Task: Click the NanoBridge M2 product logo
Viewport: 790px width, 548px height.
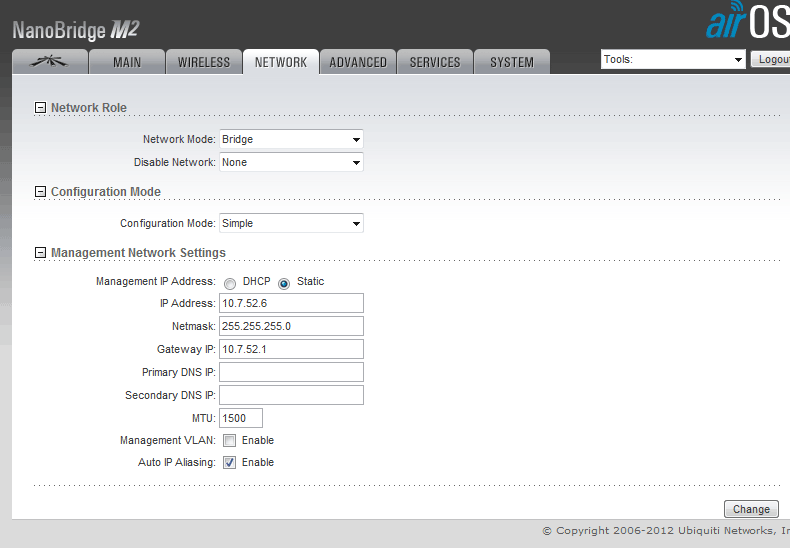Action: 75,30
